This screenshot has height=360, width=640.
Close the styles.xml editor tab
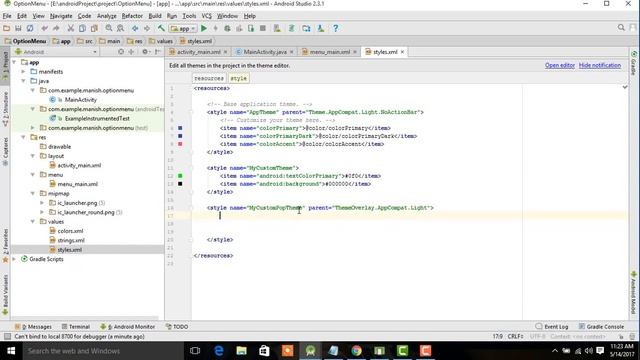coord(402,52)
